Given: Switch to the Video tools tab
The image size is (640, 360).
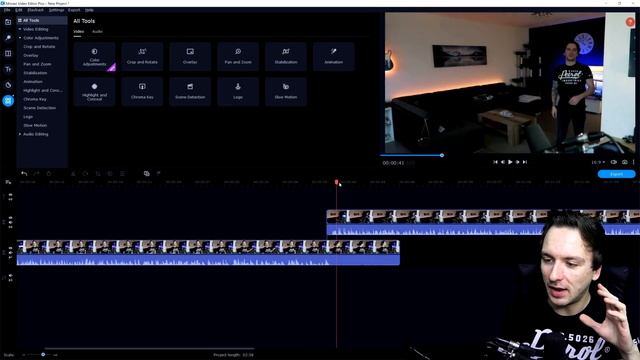Looking at the screenshot, I should (x=78, y=31).
